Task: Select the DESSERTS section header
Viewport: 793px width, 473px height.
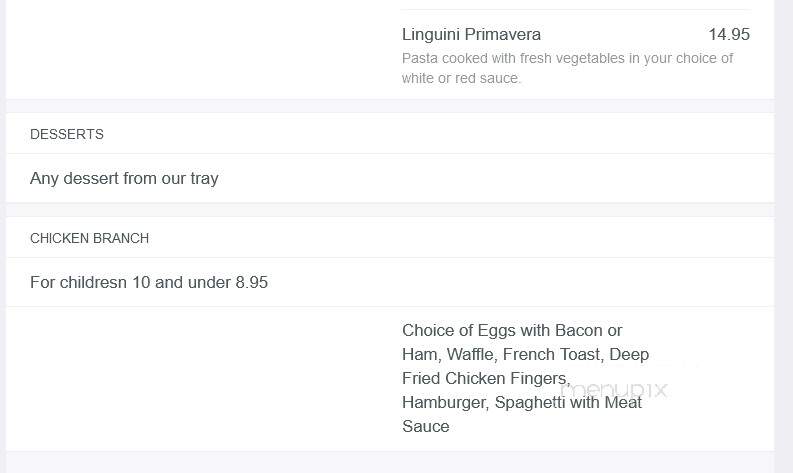Action: click(67, 134)
